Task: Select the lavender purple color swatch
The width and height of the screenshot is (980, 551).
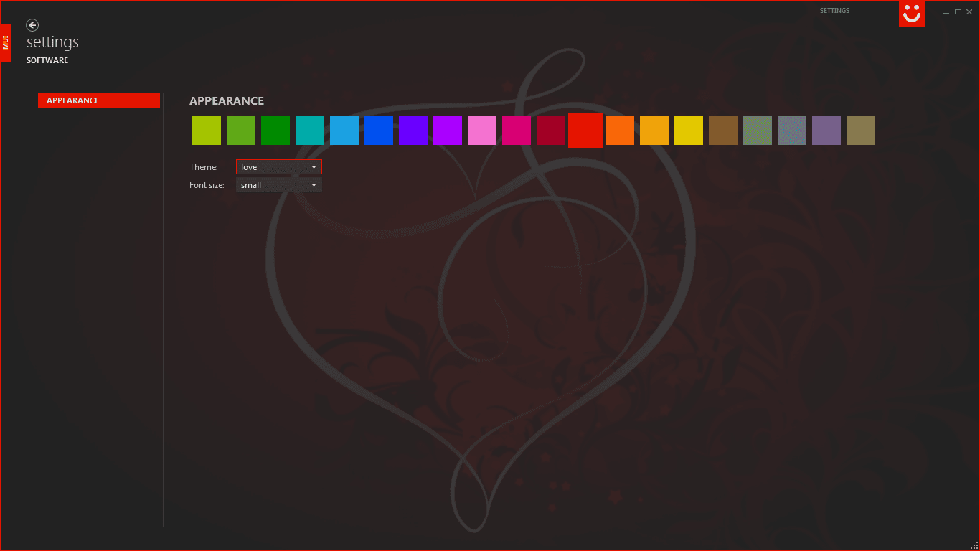Action: pos(826,130)
